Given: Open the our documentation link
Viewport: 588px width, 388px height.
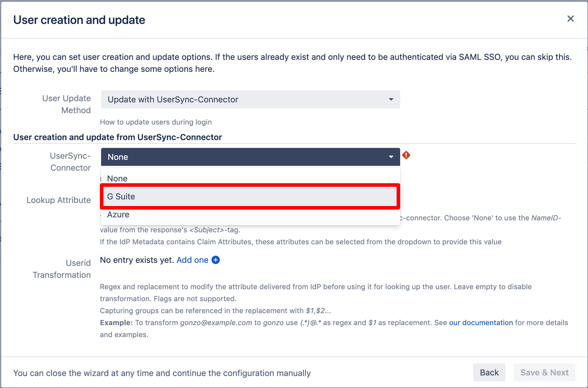Looking at the screenshot, I should click(481, 323).
